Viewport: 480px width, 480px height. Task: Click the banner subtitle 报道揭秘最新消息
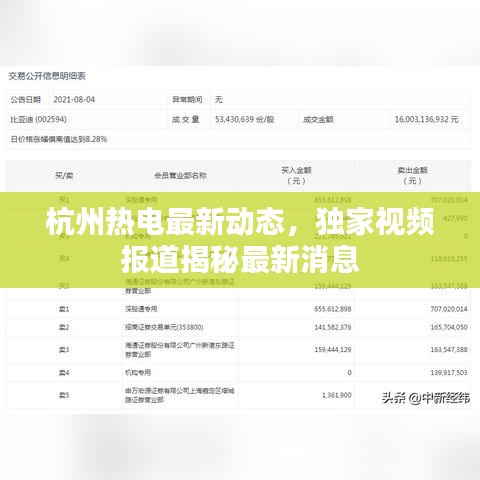240,260
